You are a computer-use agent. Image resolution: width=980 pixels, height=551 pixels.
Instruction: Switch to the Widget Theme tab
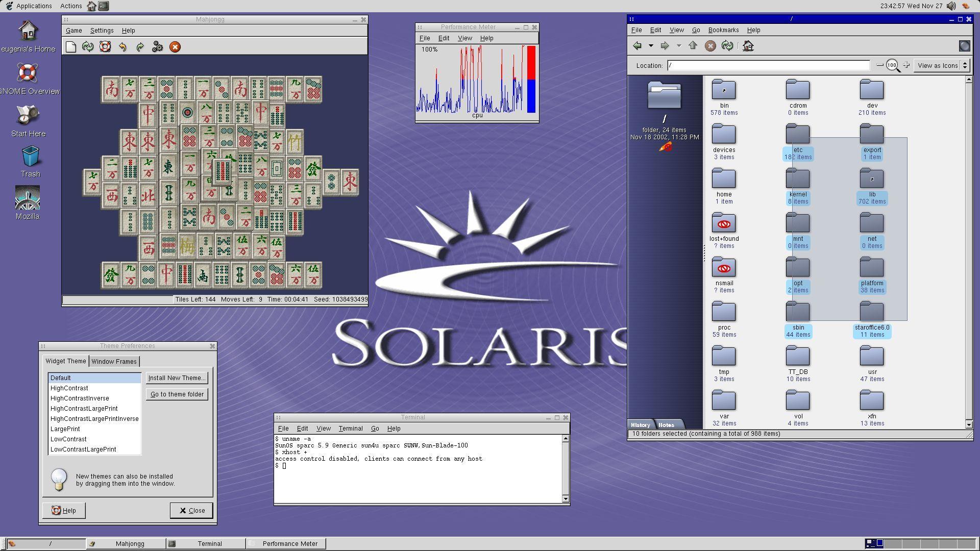[66, 361]
